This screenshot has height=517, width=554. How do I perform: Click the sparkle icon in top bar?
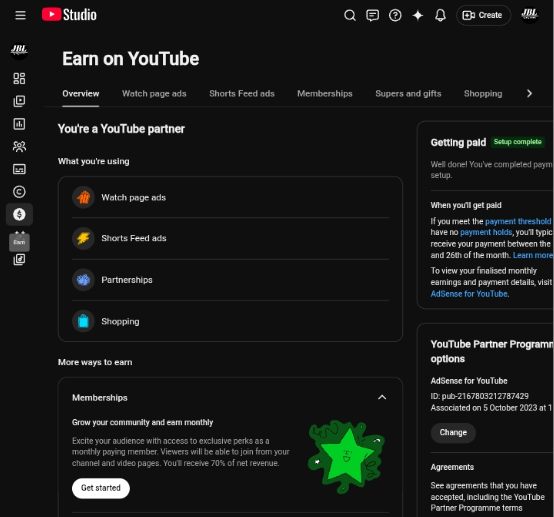[x=418, y=15]
